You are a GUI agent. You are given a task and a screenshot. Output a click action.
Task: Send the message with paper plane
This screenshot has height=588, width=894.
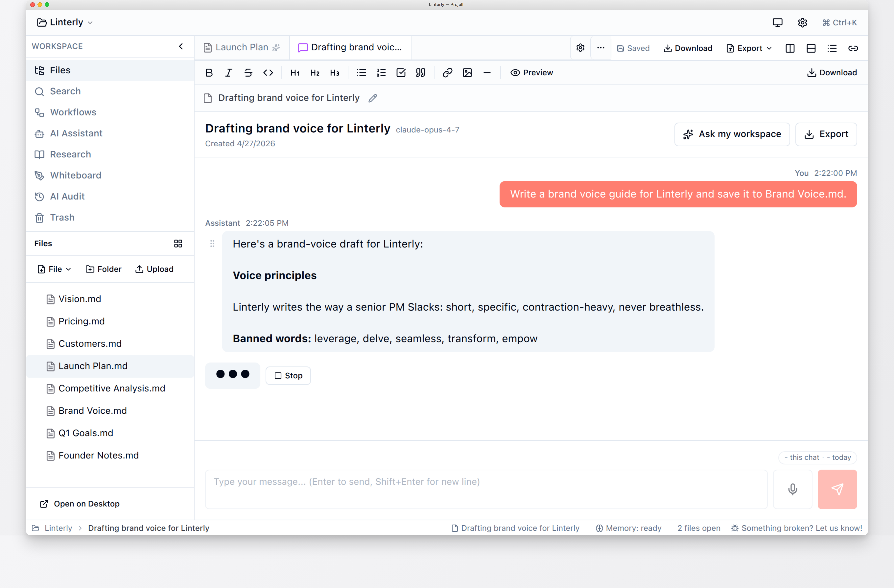point(837,489)
